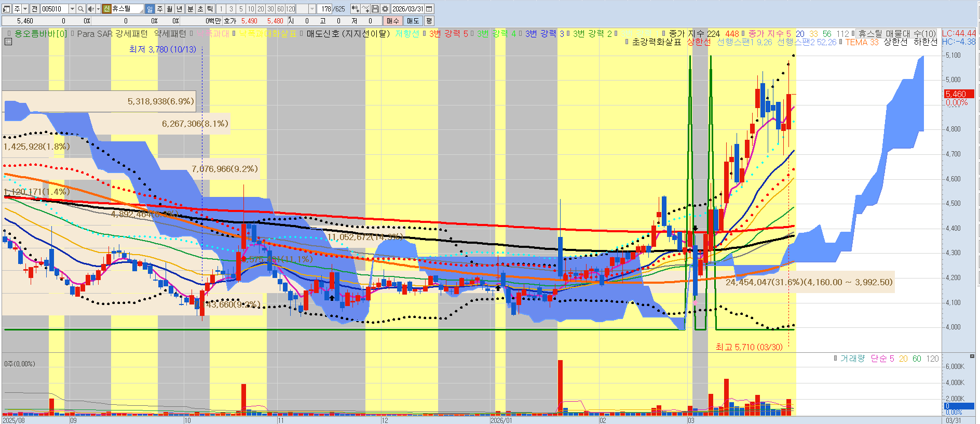
Task: Toggle the 거래량 volume indicator marker
Action: [x=835, y=358]
